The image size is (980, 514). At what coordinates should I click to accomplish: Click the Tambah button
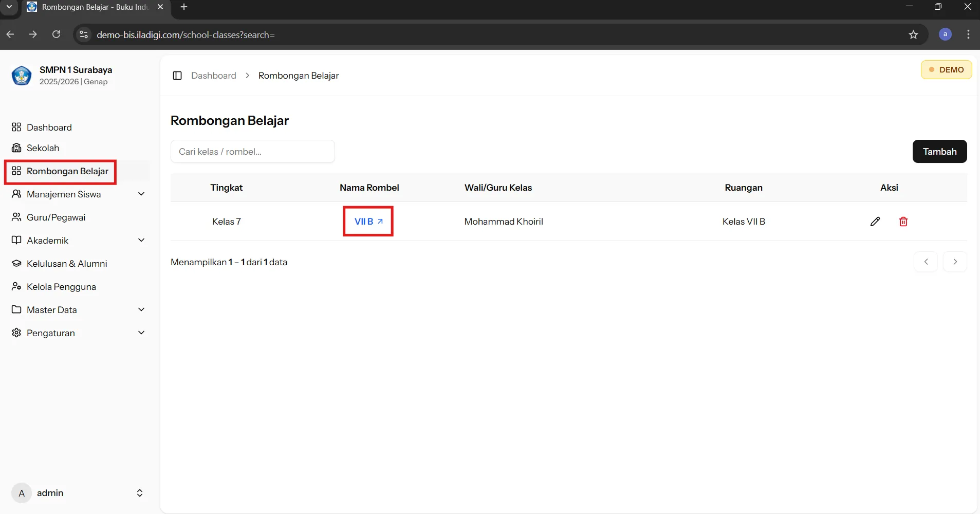pos(939,152)
